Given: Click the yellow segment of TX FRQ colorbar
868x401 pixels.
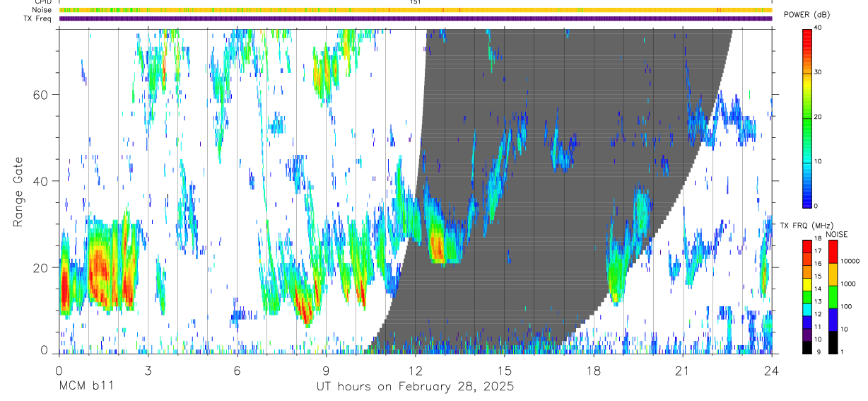Looking at the screenshot, I should coord(807,284).
